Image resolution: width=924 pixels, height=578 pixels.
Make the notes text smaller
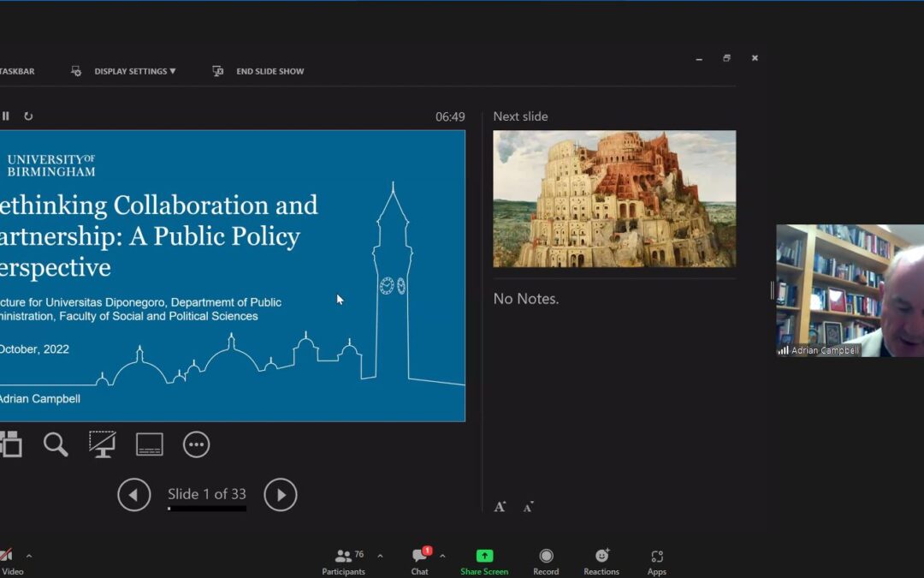[529, 507]
